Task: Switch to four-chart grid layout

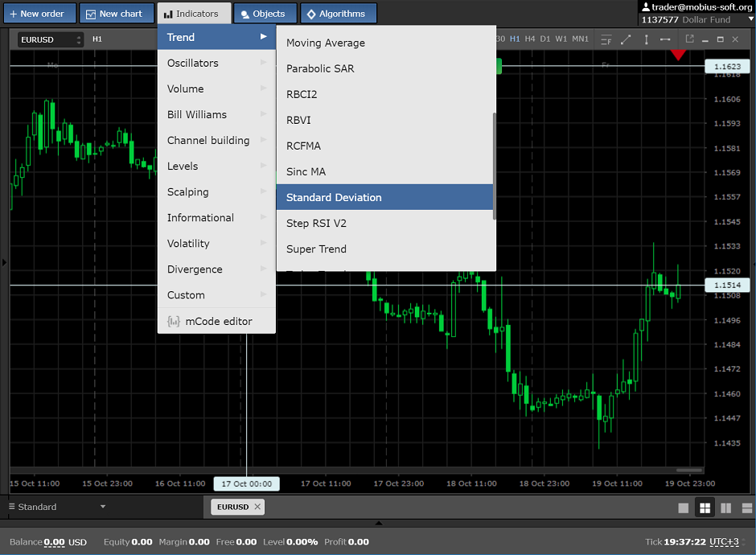Action: [705, 508]
